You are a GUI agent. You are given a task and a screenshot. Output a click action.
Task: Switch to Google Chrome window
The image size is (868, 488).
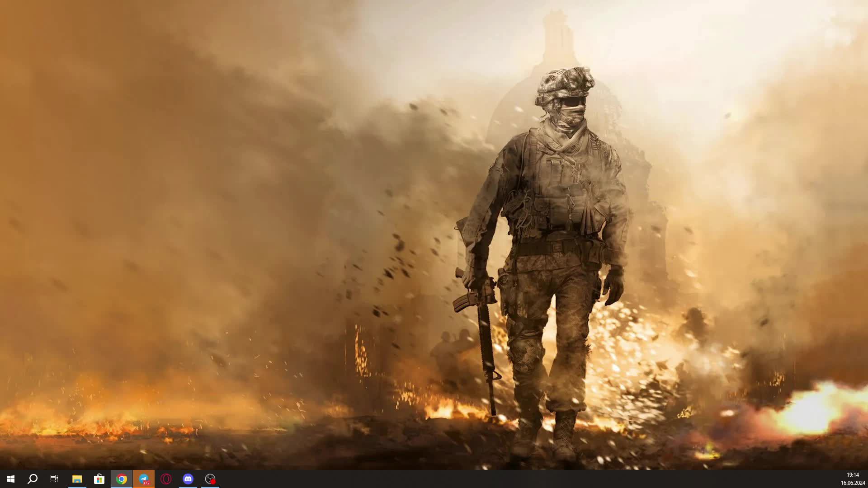coord(121,479)
